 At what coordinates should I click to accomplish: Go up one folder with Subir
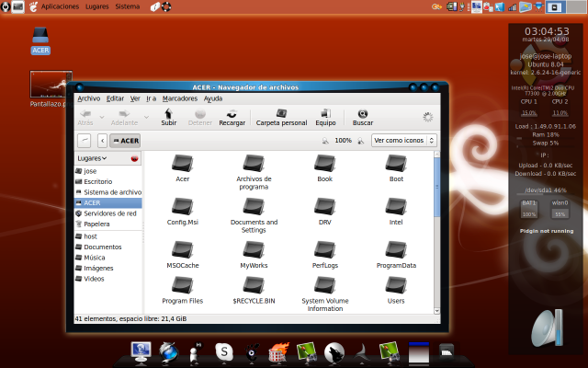coord(169,117)
